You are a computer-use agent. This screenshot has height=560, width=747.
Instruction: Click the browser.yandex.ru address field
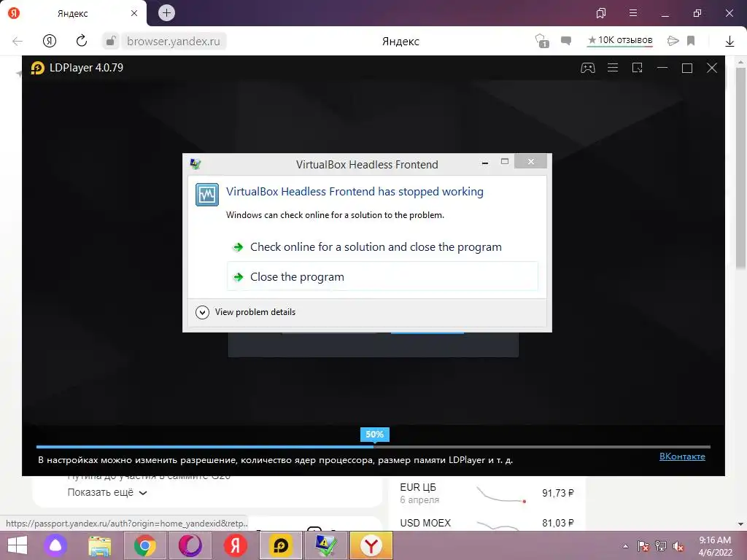pyautogui.click(x=174, y=41)
